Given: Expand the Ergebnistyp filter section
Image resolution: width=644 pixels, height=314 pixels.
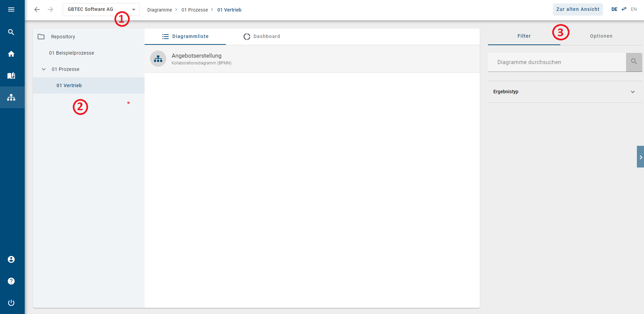Looking at the screenshot, I should 632,92.
